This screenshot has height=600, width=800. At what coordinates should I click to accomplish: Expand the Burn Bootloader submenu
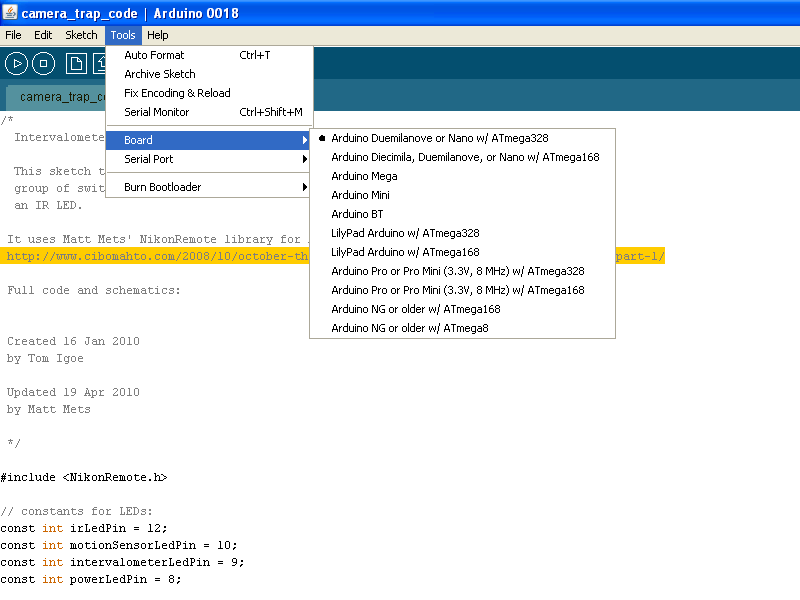point(208,187)
